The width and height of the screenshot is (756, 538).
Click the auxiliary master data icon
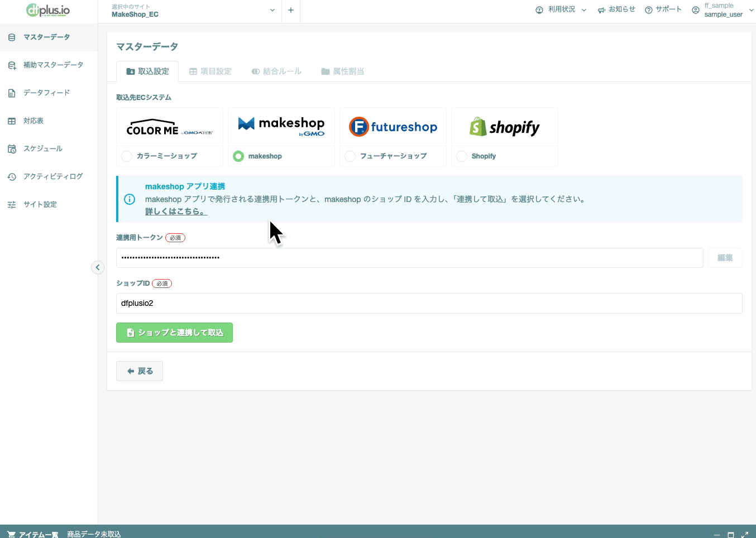point(12,65)
